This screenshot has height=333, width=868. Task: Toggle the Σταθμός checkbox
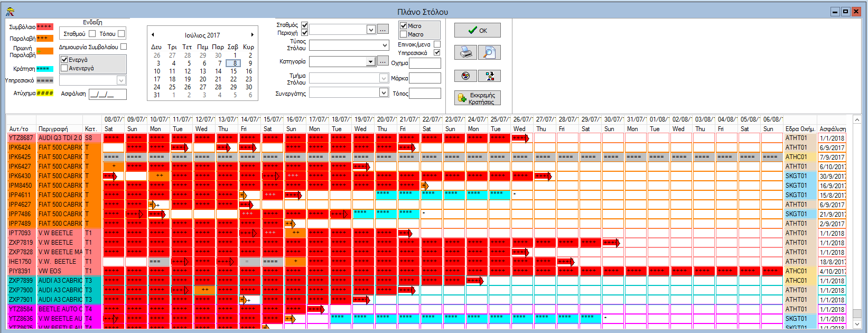pyautogui.click(x=305, y=25)
